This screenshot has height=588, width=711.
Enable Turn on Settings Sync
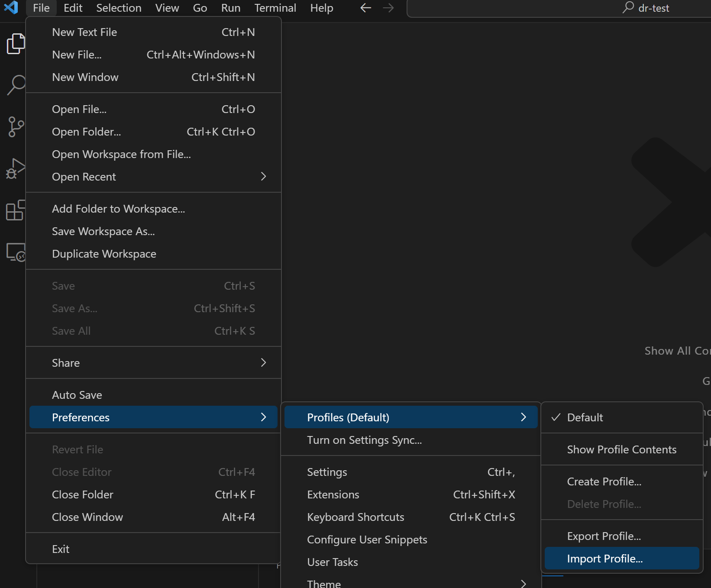click(x=364, y=440)
